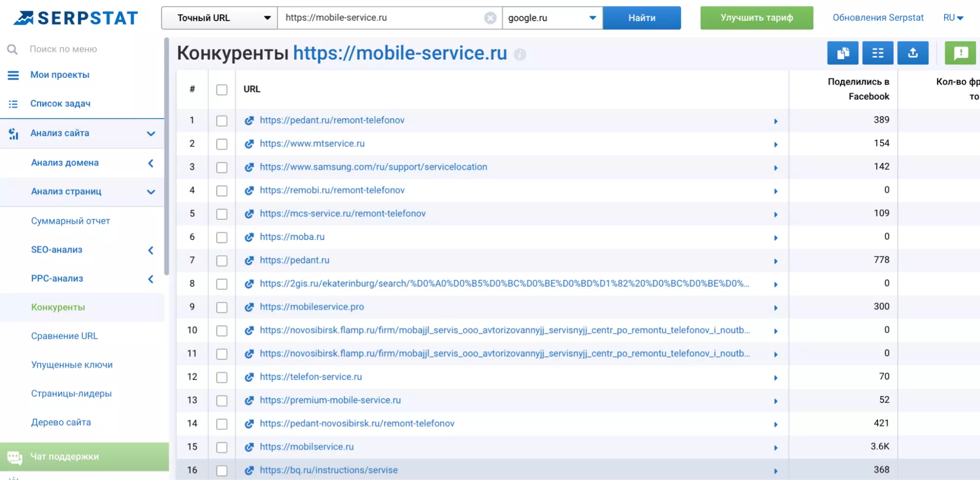Open external link icon for premium-mobile-service.ru

[x=249, y=401]
